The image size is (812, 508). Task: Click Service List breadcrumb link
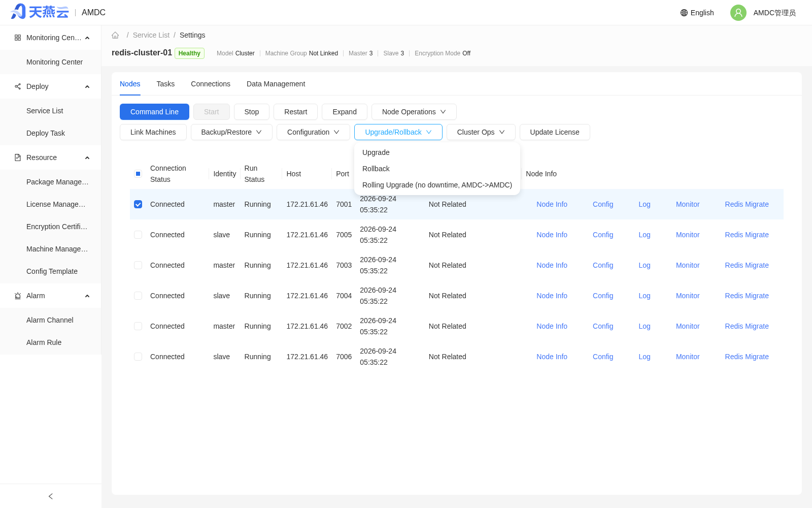[x=151, y=35]
